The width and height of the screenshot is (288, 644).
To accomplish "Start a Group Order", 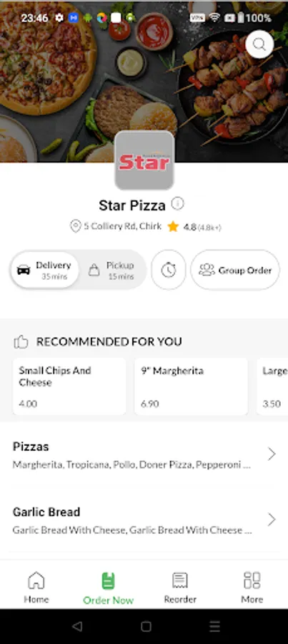I will (x=235, y=270).
